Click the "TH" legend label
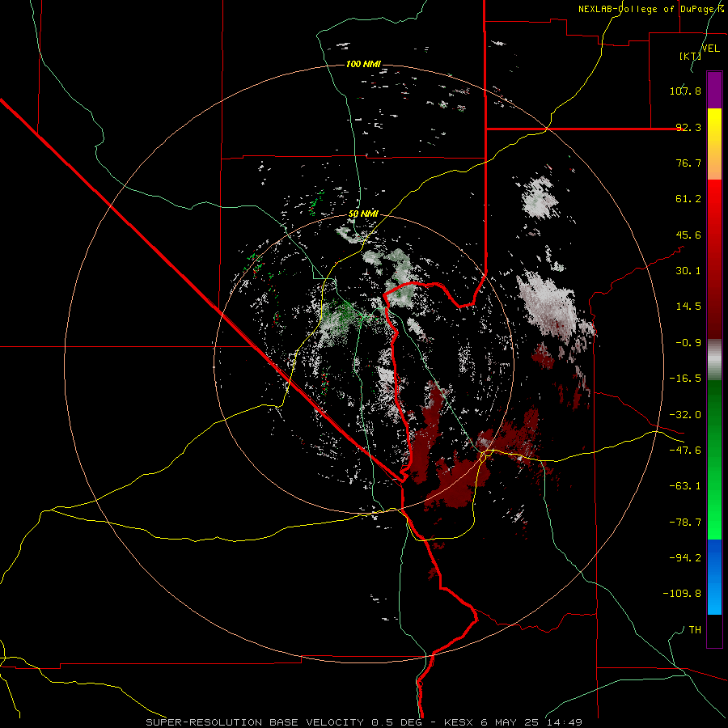 pos(695,630)
